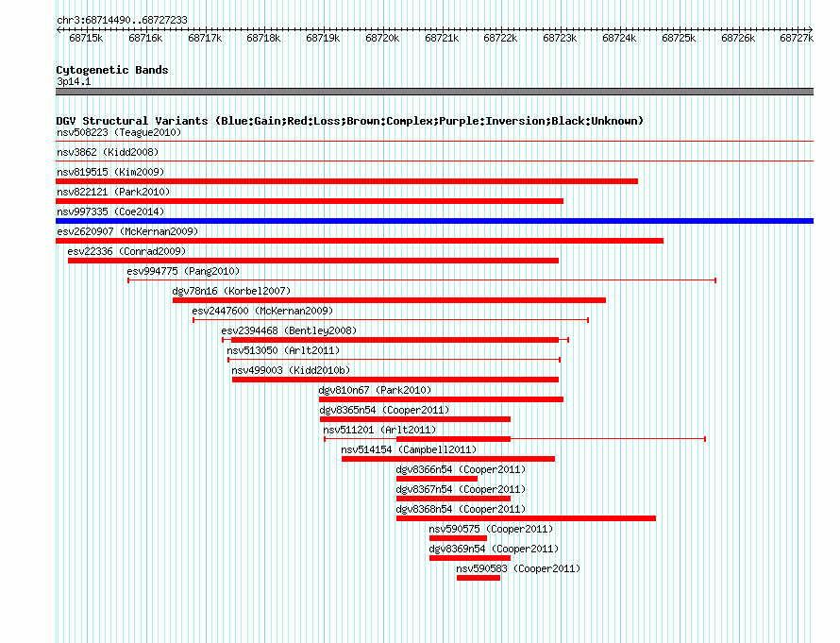Open esv2447600 (McKernan2009) label

pyautogui.click(x=262, y=311)
